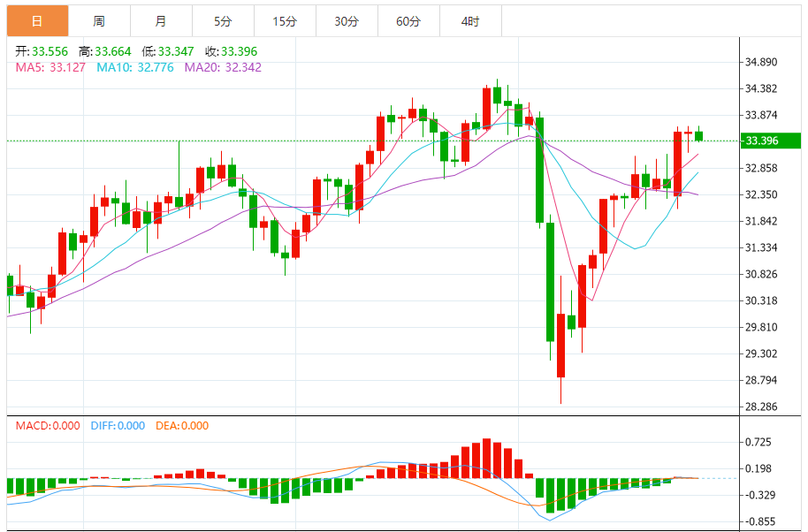Click the low price 低:33.347
The width and height of the screenshot is (808, 532).
[x=168, y=51]
